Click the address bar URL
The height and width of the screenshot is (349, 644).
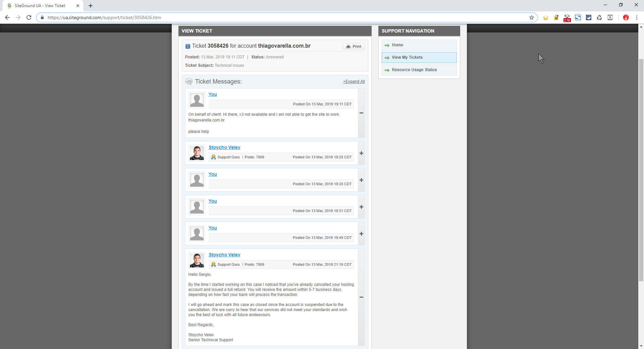[x=104, y=17]
